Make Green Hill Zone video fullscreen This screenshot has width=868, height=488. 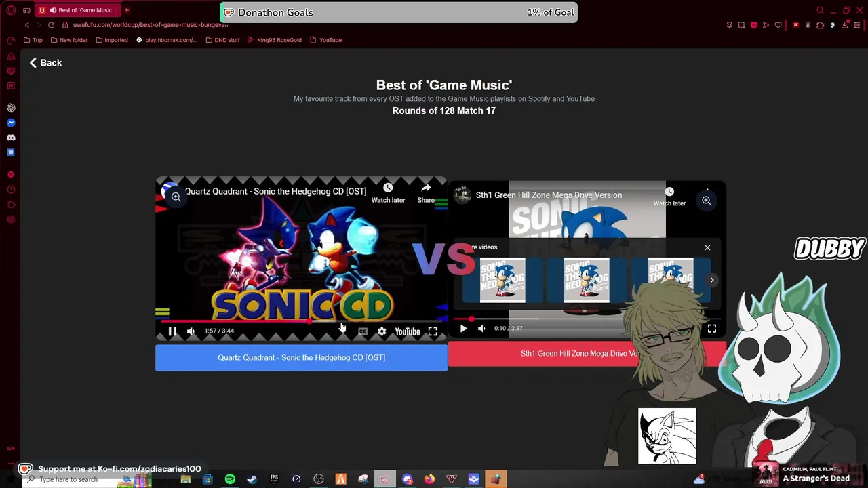click(x=712, y=328)
